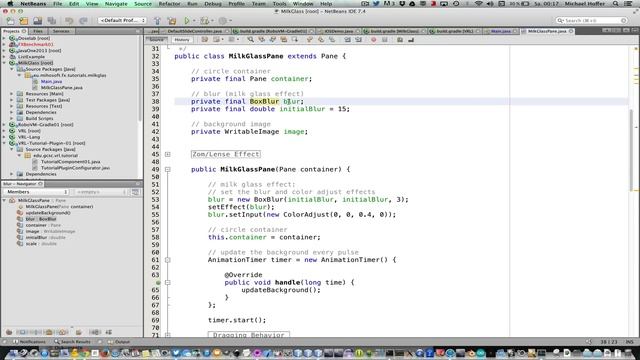Click macOS Spotlight search icon in menu bar

click(616, 4)
